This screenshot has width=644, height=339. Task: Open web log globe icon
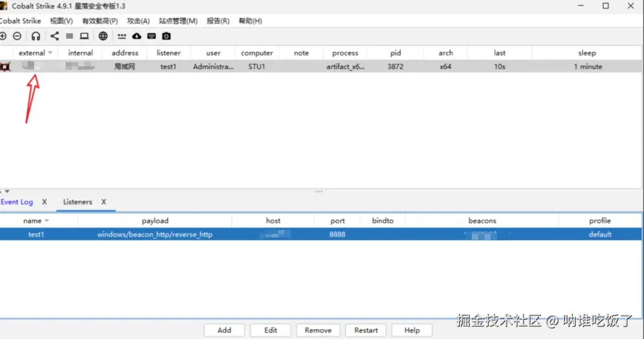pyautogui.click(x=103, y=36)
